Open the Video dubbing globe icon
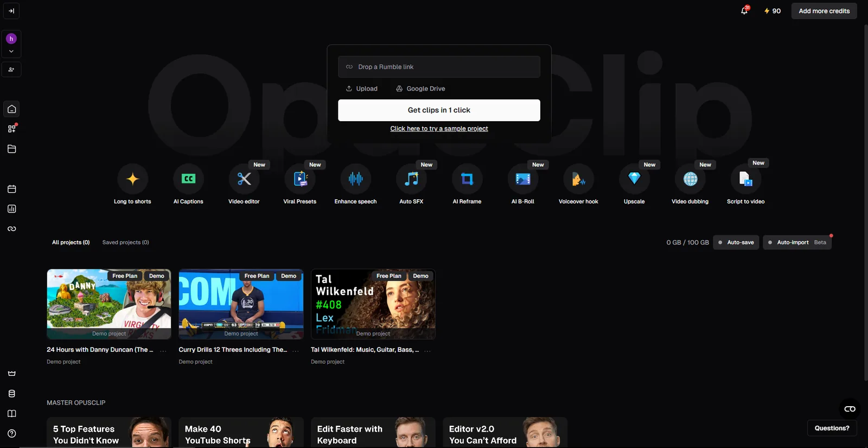 (x=690, y=179)
